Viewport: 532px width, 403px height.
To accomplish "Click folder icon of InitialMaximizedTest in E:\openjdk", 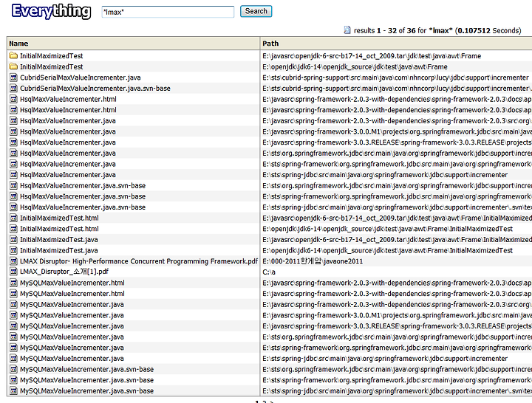I will pyautogui.click(x=13, y=66).
